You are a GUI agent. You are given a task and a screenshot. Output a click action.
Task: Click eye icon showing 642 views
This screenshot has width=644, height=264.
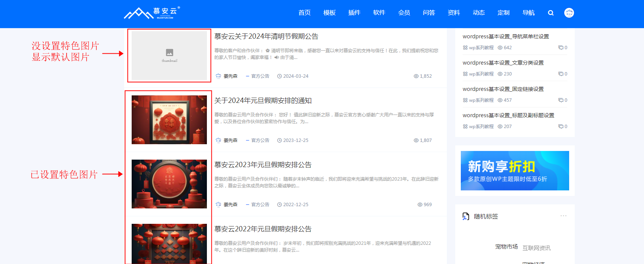pyautogui.click(x=500, y=48)
